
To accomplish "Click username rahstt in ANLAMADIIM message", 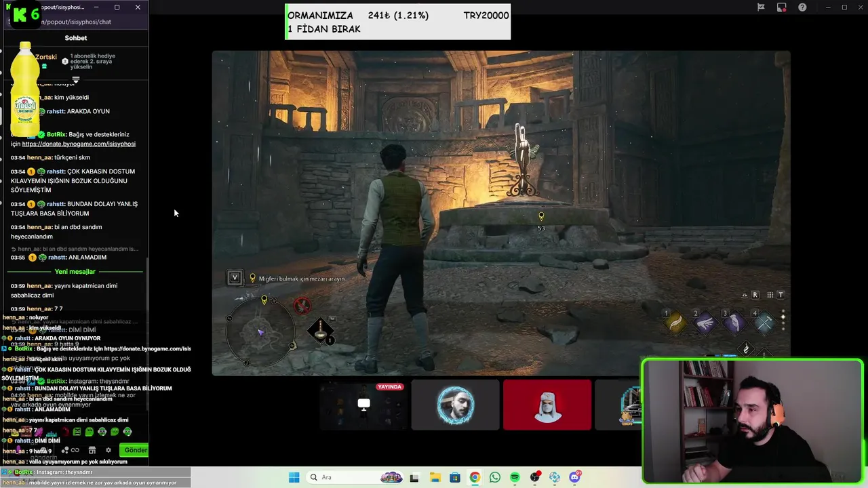I will tap(57, 258).
